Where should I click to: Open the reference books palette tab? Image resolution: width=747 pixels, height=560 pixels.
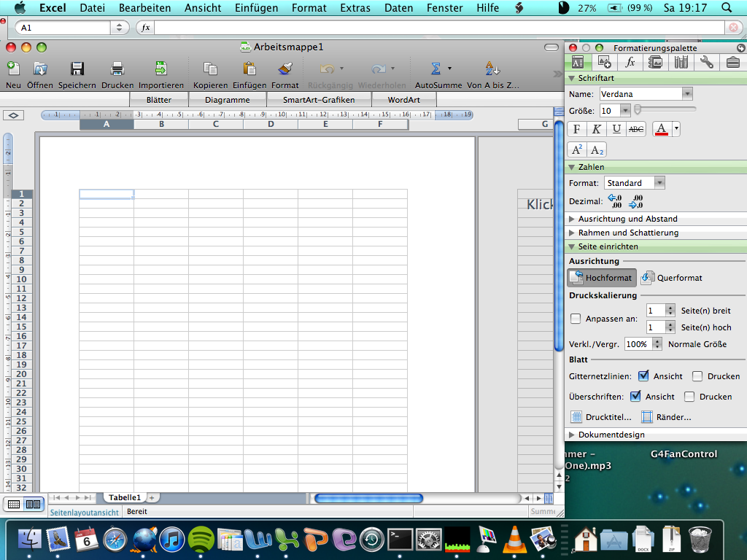coord(681,62)
